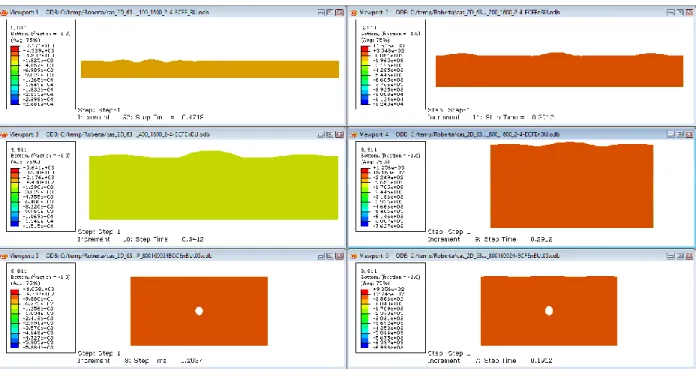
Task: Close Viewport 5
Action: [340, 256]
